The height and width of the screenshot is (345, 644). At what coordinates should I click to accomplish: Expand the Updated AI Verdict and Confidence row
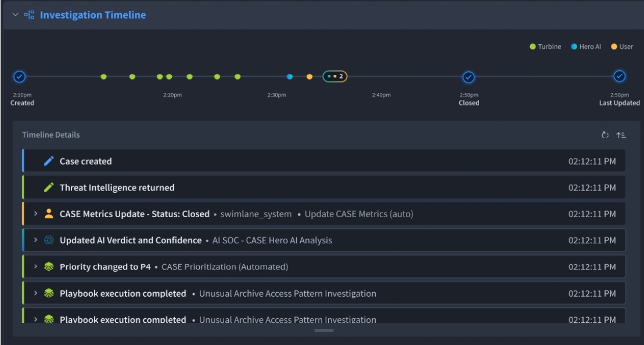(36, 240)
